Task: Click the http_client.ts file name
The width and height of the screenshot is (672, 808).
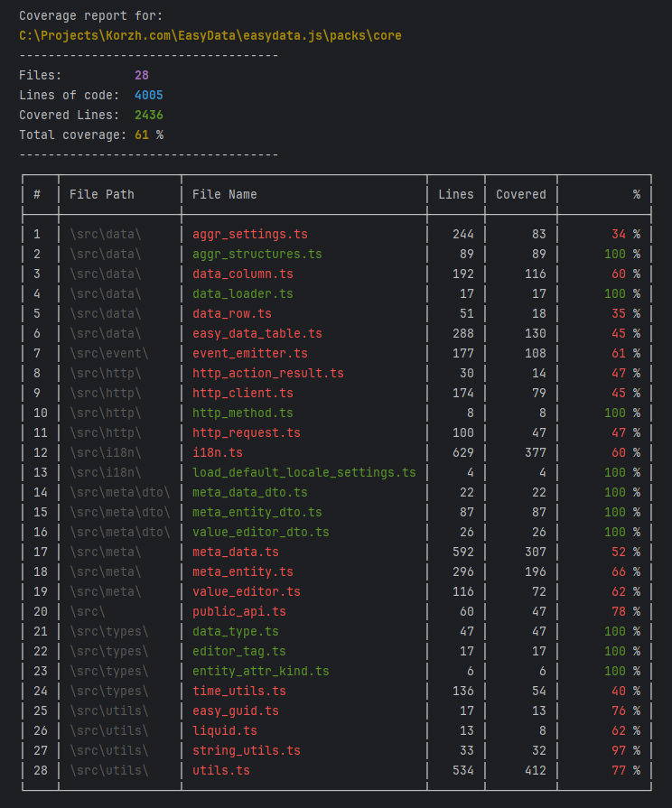Action: click(x=243, y=393)
